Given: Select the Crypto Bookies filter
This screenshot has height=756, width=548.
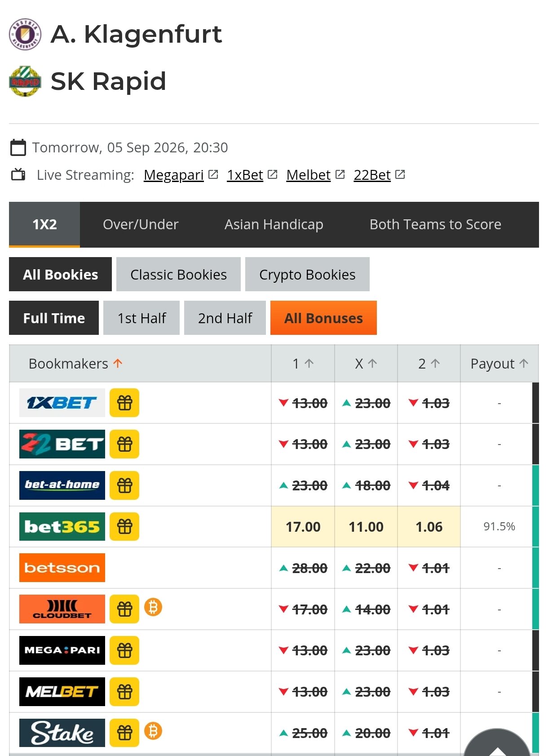Looking at the screenshot, I should (x=307, y=274).
